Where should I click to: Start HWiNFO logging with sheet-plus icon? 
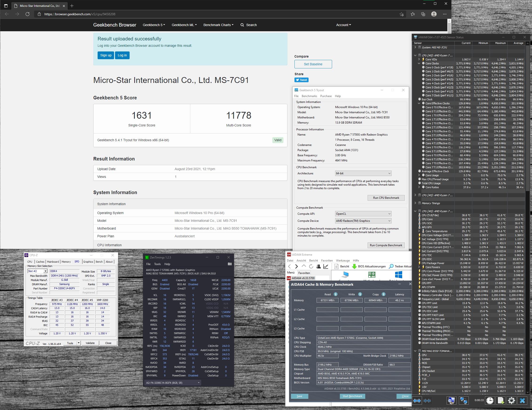pyautogui.click(x=501, y=401)
